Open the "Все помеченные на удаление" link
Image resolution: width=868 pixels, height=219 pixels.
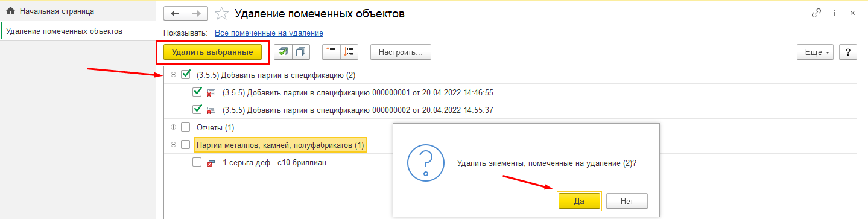(x=269, y=33)
